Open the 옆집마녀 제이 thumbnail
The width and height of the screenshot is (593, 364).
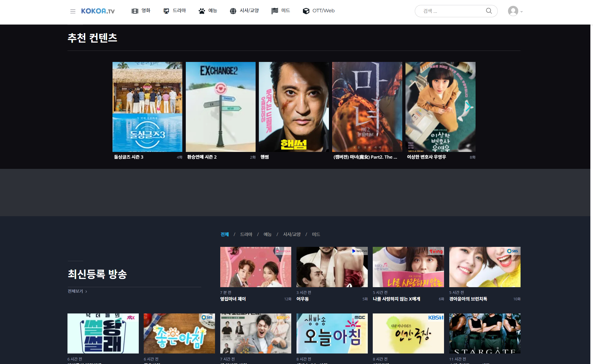point(256,267)
